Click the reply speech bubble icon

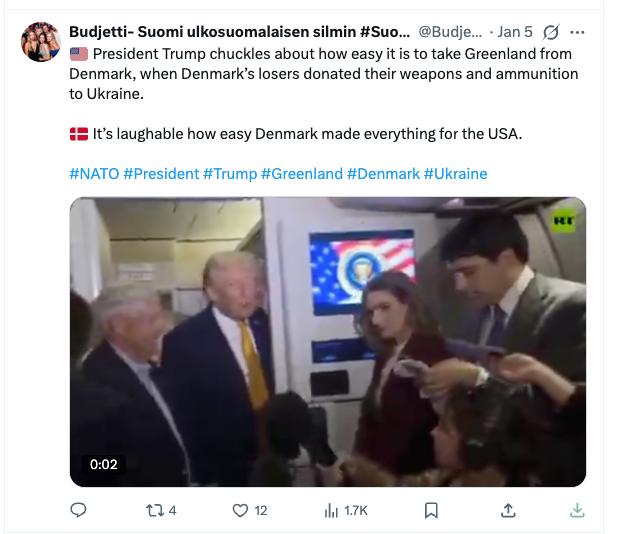(79, 510)
